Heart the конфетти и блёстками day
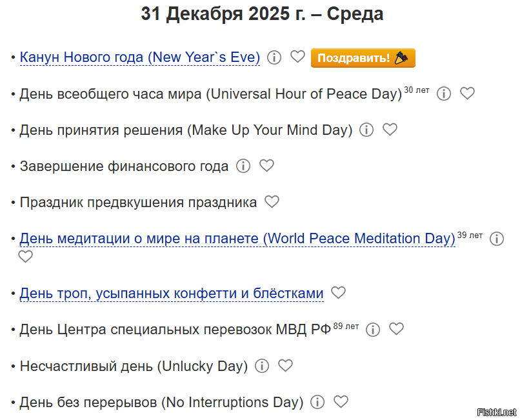This screenshot has height=420, width=520. pos(339,292)
